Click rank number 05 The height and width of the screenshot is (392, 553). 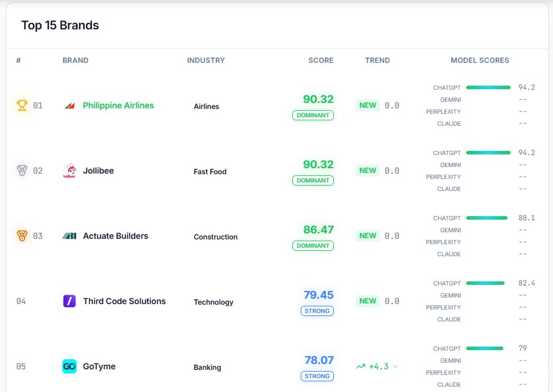click(x=21, y=366)
